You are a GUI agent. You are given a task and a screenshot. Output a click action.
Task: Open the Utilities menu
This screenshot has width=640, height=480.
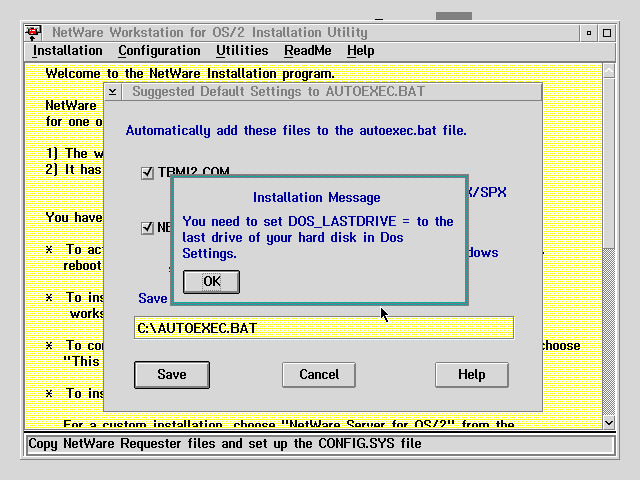242,51
